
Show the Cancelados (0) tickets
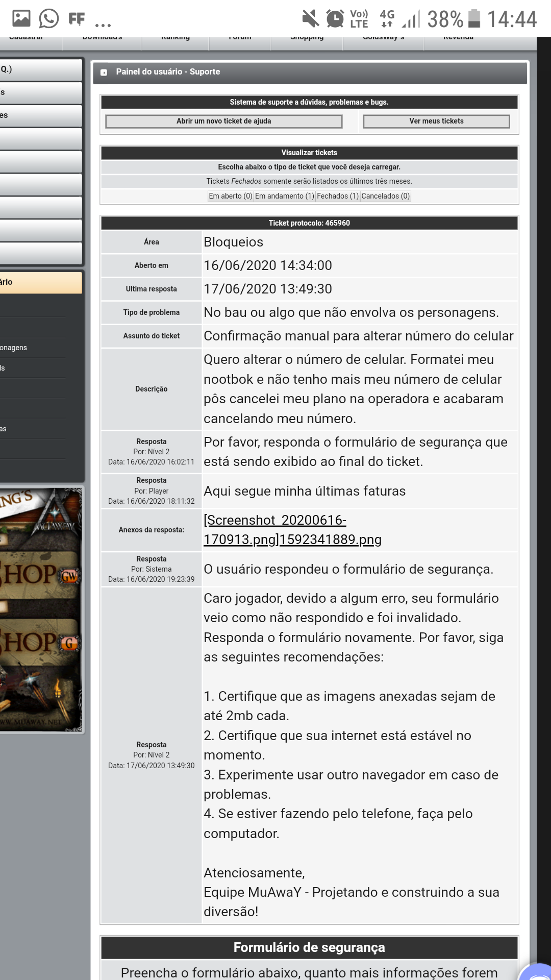click(x=385, y=196)
